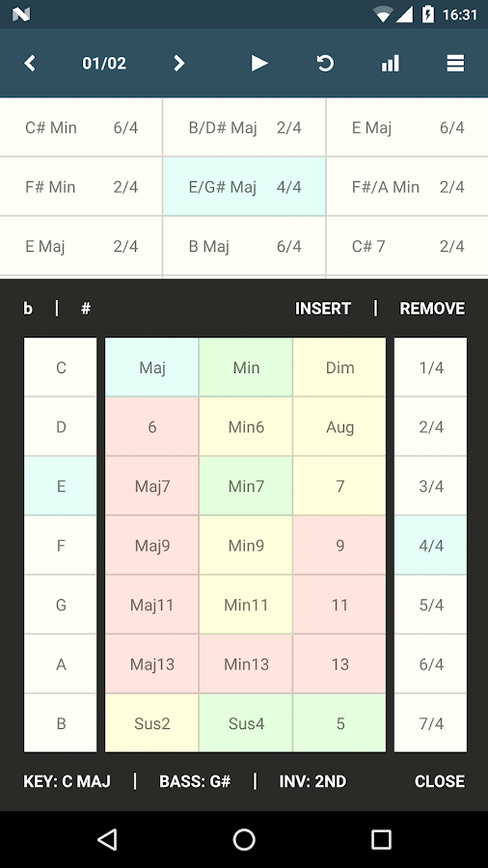Toggle the flat (b) accidental

coord(28,309)
